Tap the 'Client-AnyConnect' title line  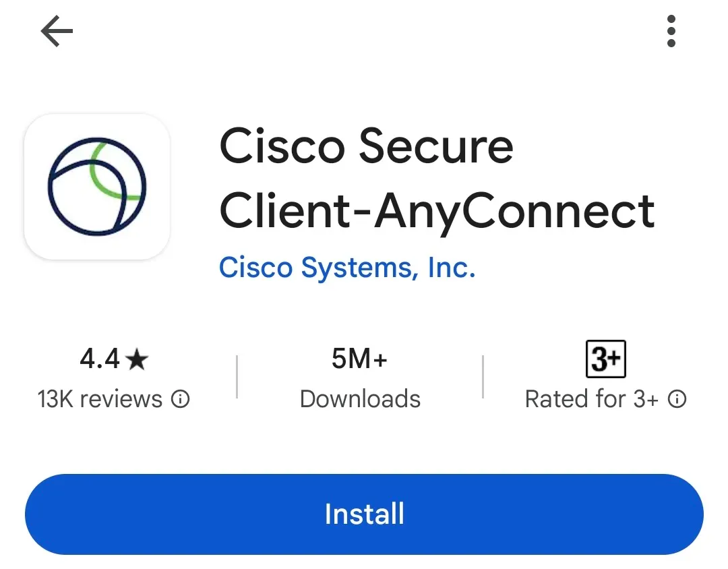pos(437,210)
